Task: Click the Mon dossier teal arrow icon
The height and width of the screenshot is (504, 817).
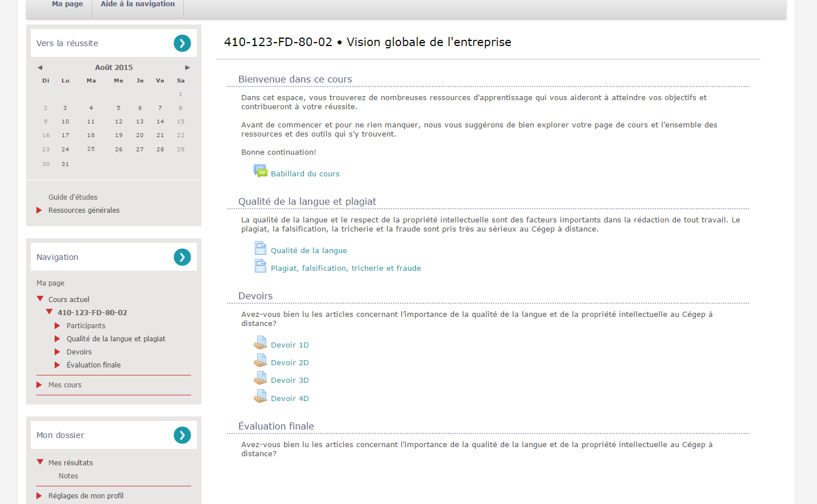Action: point(182,435)
